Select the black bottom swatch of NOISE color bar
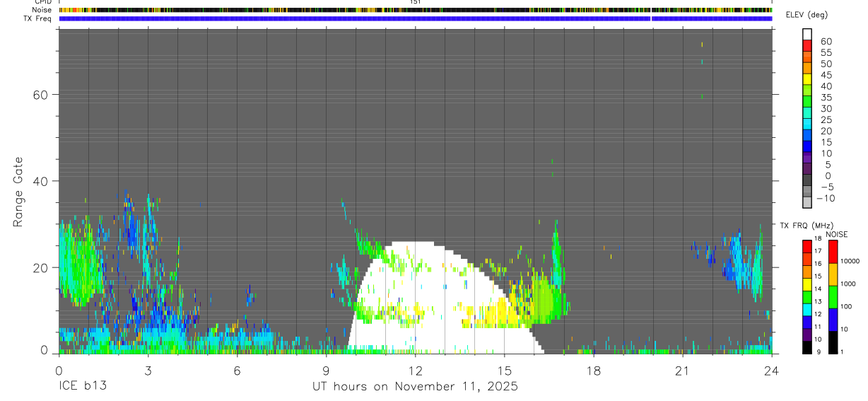 coord(833,342)
